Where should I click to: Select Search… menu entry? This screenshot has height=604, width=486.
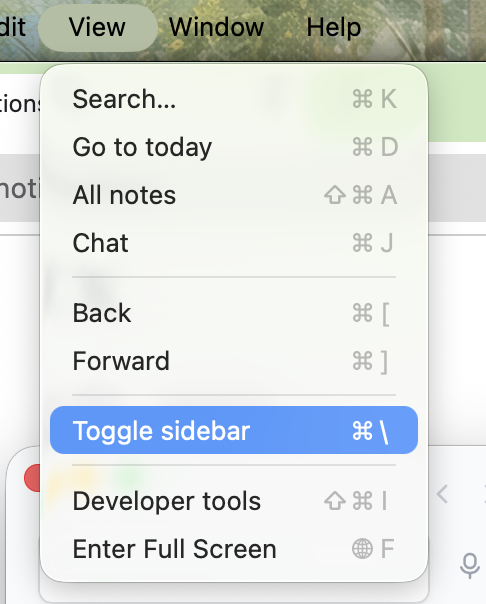(x=234, y=99)
